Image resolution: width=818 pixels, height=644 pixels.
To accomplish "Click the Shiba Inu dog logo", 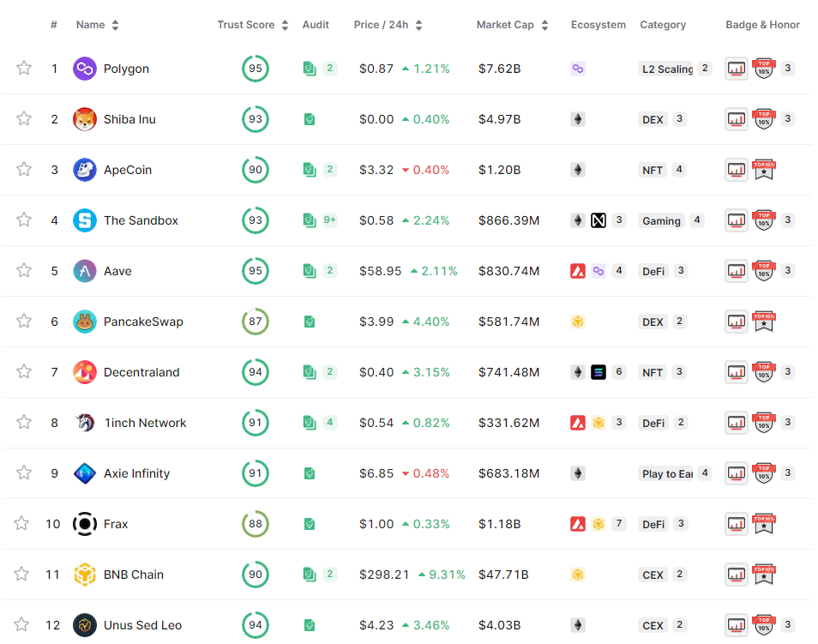I will pyautogui.click(x=85, y=119).
